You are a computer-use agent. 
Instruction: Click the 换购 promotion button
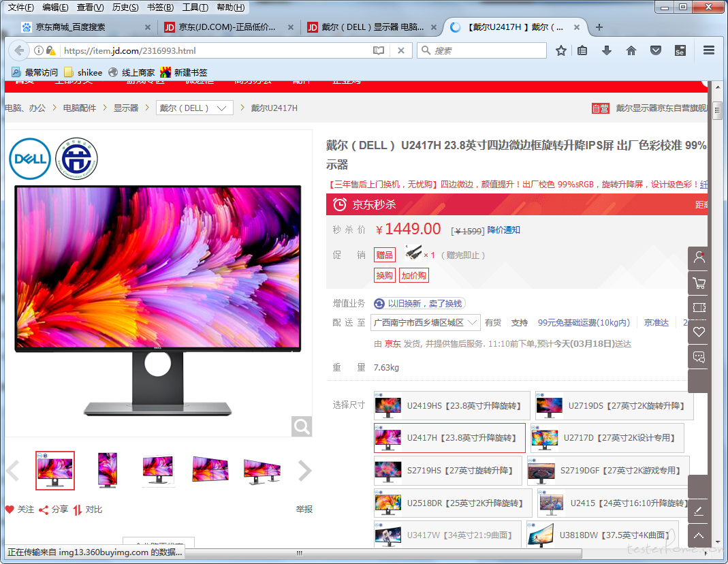(x=384, y=275)
